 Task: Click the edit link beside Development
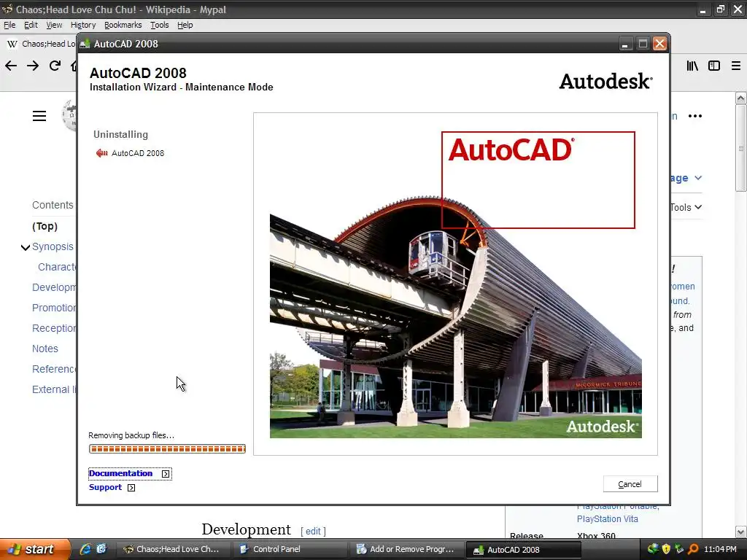313,531
